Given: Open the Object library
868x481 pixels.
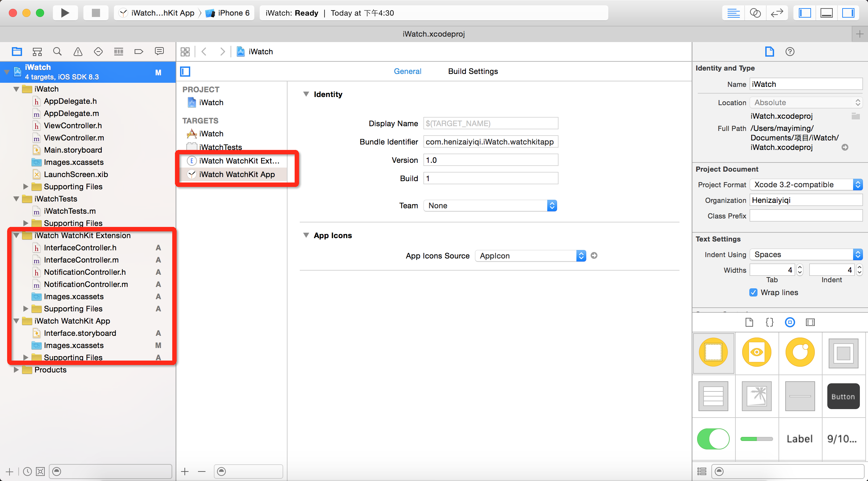Looking at the screenshot, I should pyautogui.click(x=790, y=322).
